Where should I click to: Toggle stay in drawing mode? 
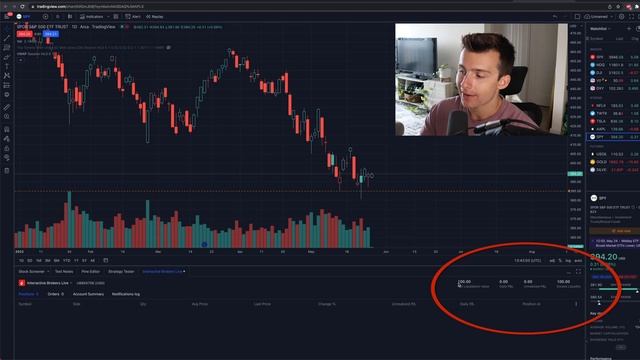click(x=7, y=139)
